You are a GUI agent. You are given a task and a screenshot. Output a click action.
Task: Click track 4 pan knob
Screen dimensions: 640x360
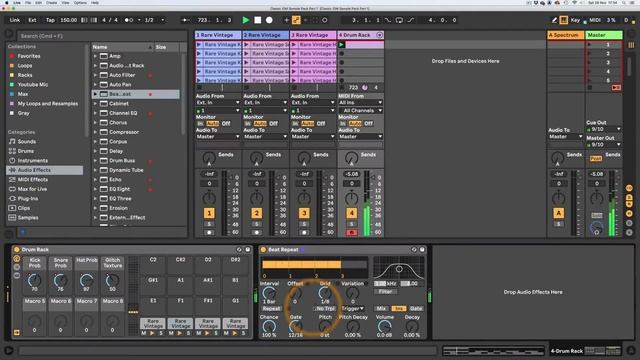click(351, 199)
